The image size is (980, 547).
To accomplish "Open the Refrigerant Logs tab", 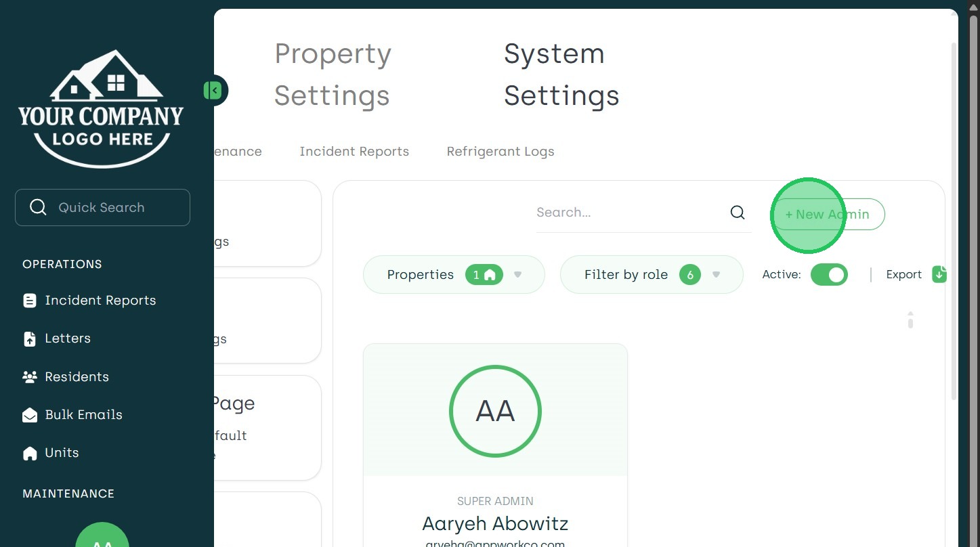I will 500,152.
